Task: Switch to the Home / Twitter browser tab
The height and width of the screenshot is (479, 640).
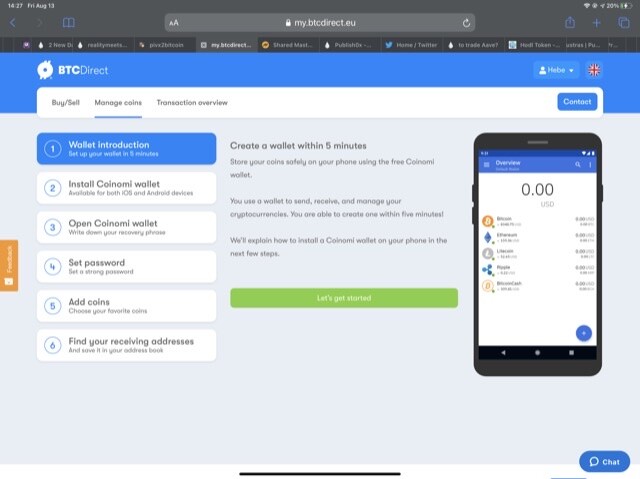Action: [x=411, y=45]
